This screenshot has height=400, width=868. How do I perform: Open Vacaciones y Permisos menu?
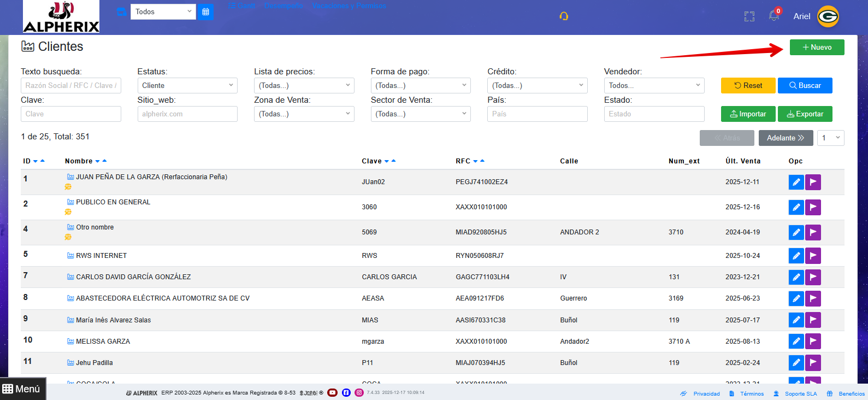[x=349, y=6]
